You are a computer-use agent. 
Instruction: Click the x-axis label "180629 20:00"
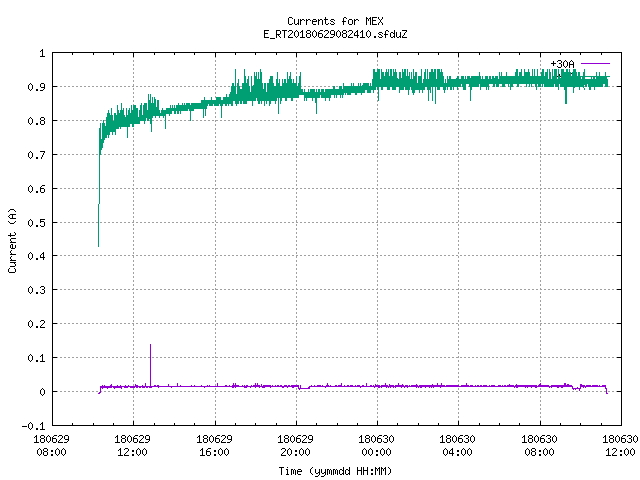coord(295,446)
